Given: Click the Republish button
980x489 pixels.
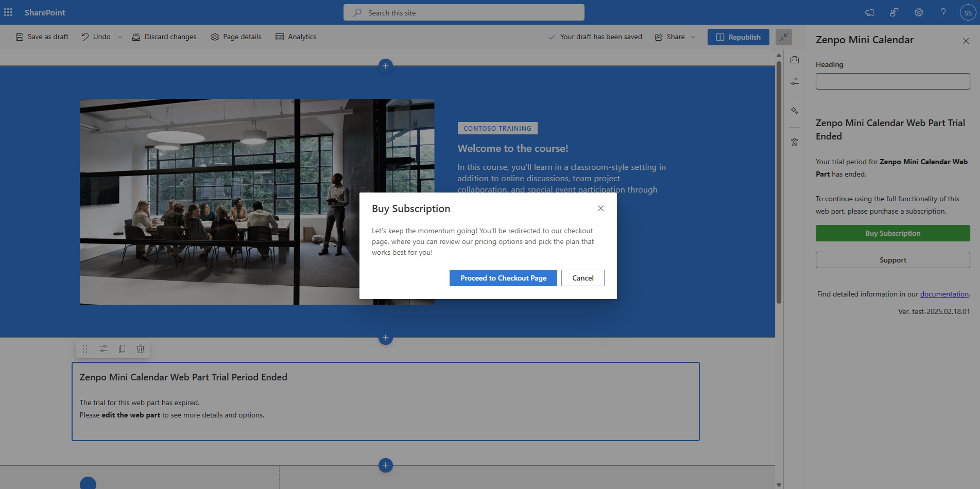Looking at the screenshot, I should coord(738,37).
